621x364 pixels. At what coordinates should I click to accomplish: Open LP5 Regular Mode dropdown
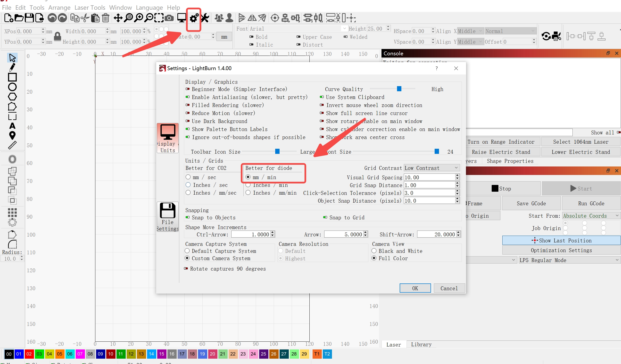(569, 260)
